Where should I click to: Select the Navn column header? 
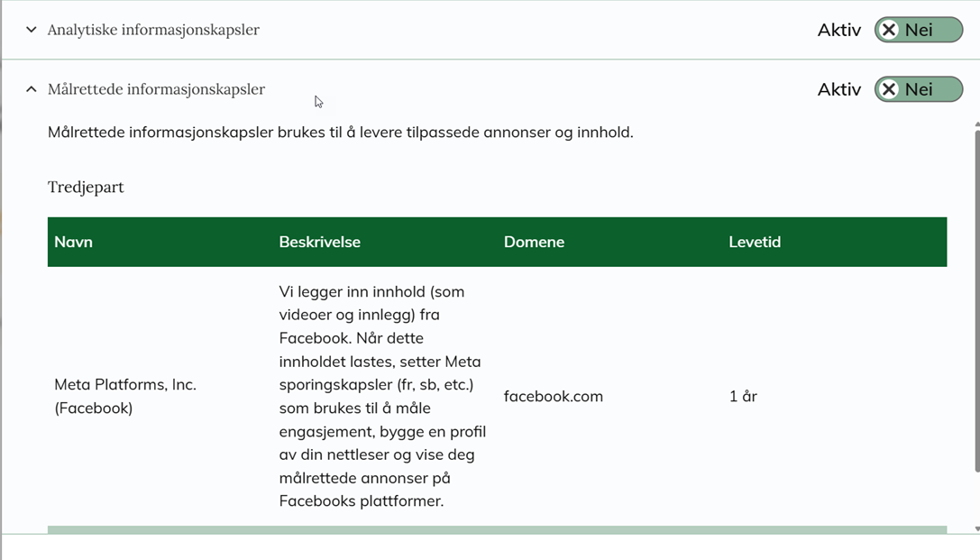coord(73,242)
